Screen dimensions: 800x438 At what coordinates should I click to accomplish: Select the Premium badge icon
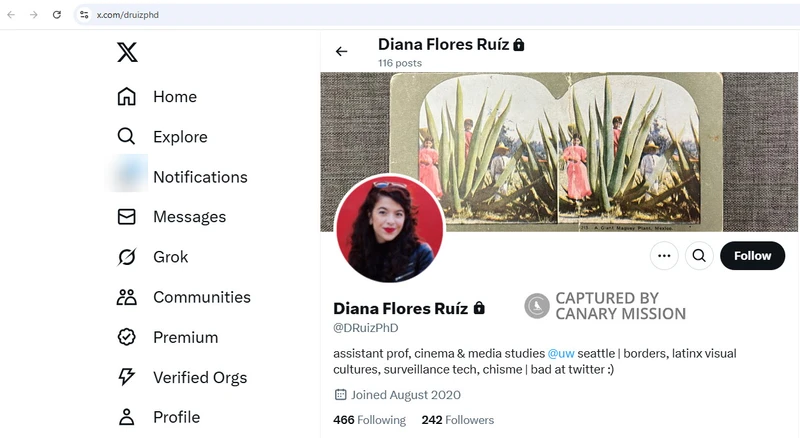127,337
